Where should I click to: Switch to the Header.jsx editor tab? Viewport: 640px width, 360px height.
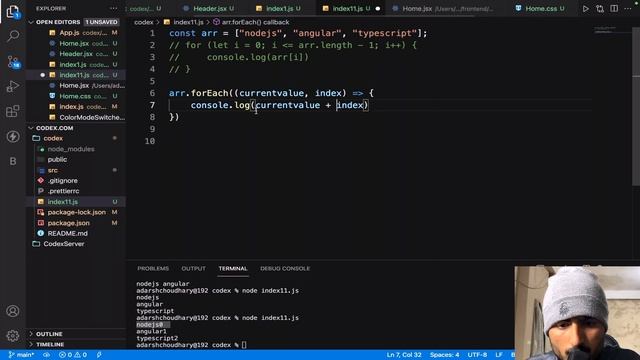point(209,9)
